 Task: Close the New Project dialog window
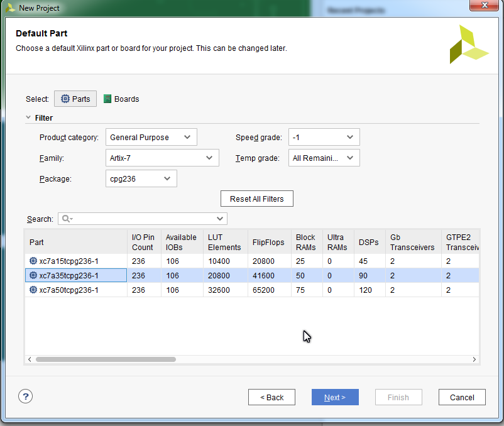pyautogui.click(x=485, y=5)
